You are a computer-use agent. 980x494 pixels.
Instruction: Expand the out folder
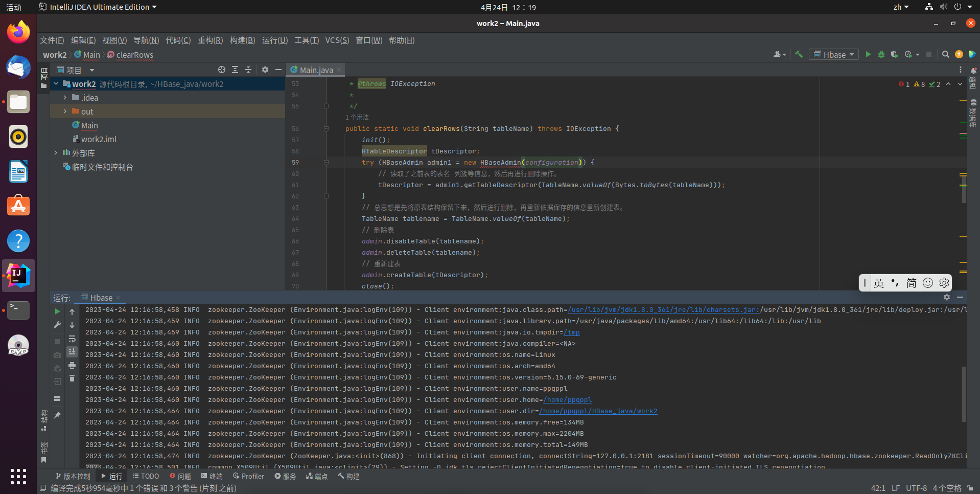pos(65,111)
